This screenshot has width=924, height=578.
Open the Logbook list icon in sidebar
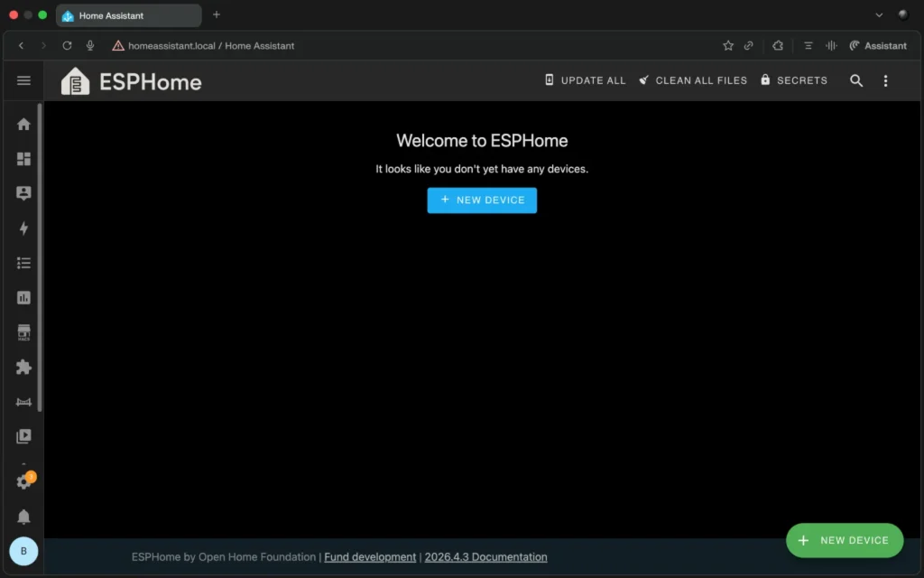coord(23,263)
